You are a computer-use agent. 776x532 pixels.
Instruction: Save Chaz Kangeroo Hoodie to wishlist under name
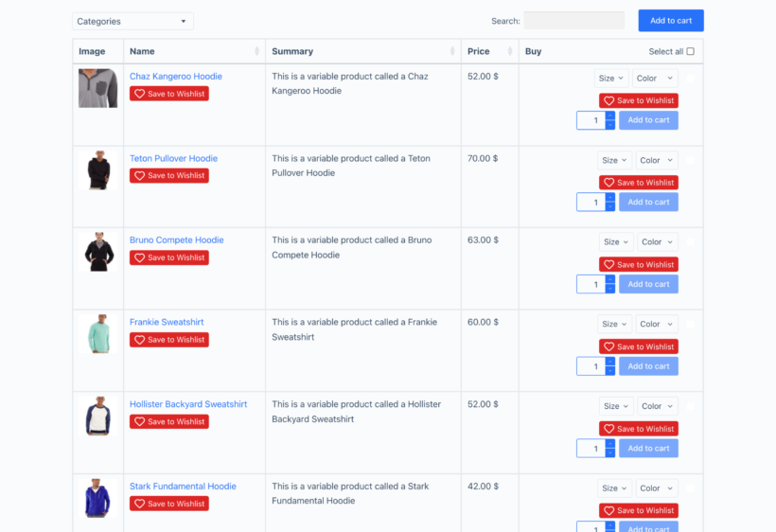point(169,94)
